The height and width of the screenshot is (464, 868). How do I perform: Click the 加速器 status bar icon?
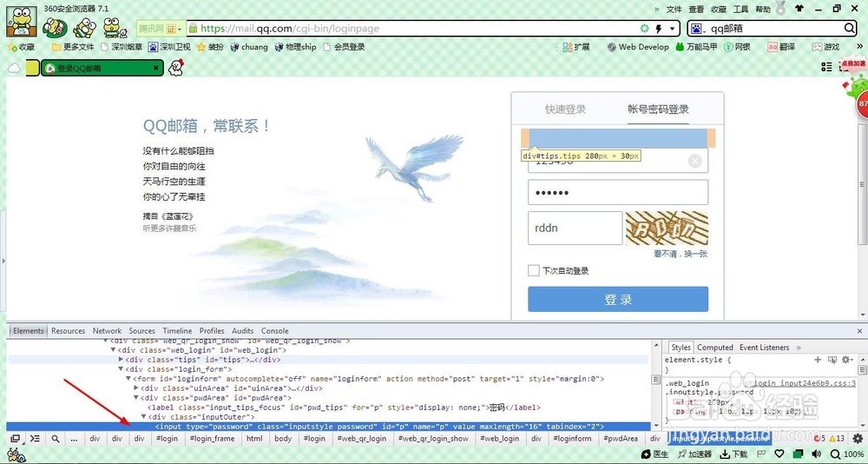[695, 454]
